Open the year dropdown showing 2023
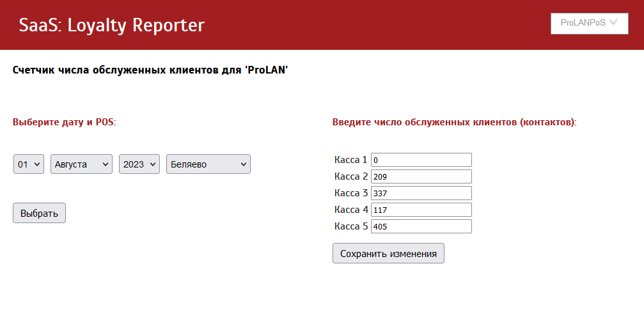Image resolution: width=644 pixels, height=312 pixels. (x=139, y=164)
